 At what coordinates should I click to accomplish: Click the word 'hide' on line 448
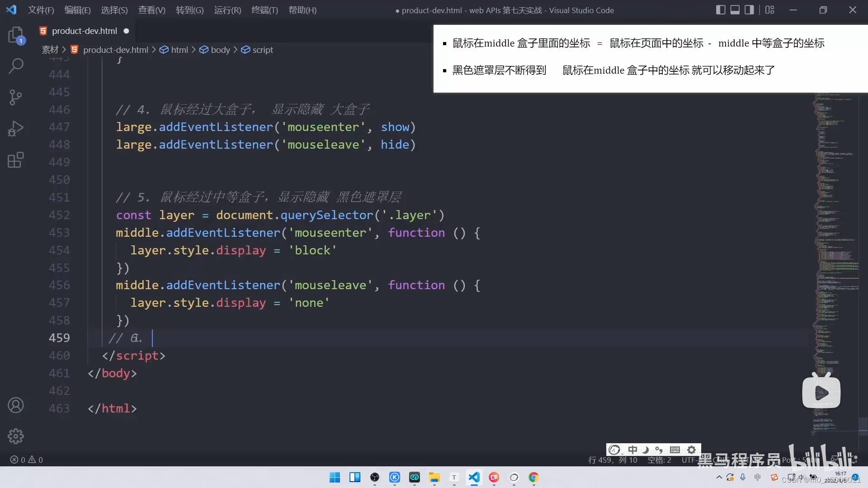[395, 145]
